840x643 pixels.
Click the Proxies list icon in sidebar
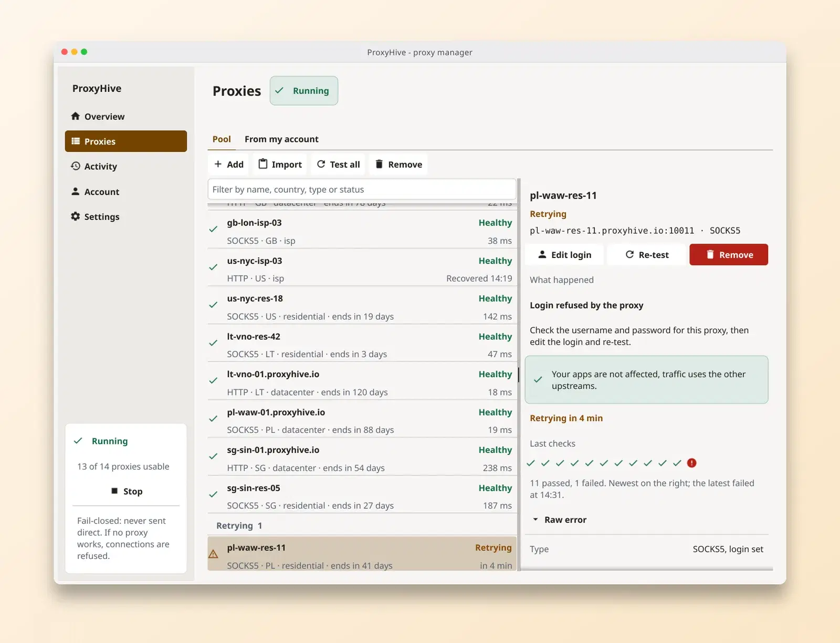[76, 141]
